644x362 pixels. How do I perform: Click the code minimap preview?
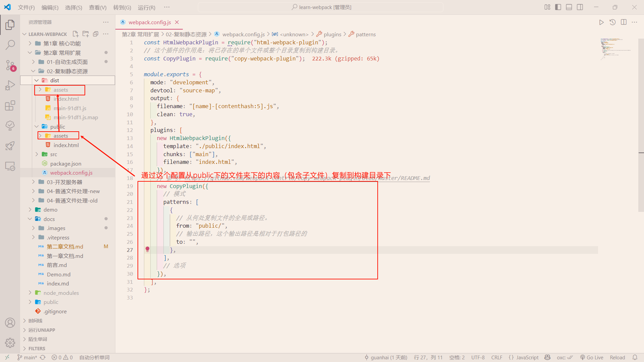615,49
